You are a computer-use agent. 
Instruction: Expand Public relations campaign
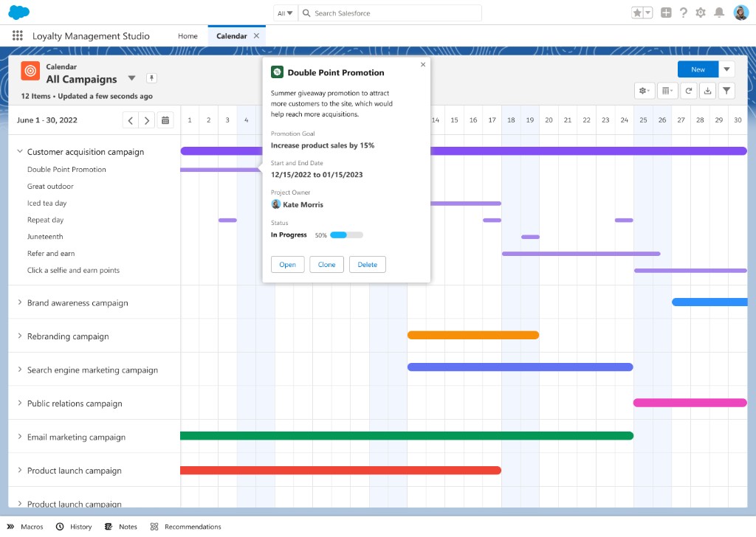20,403
